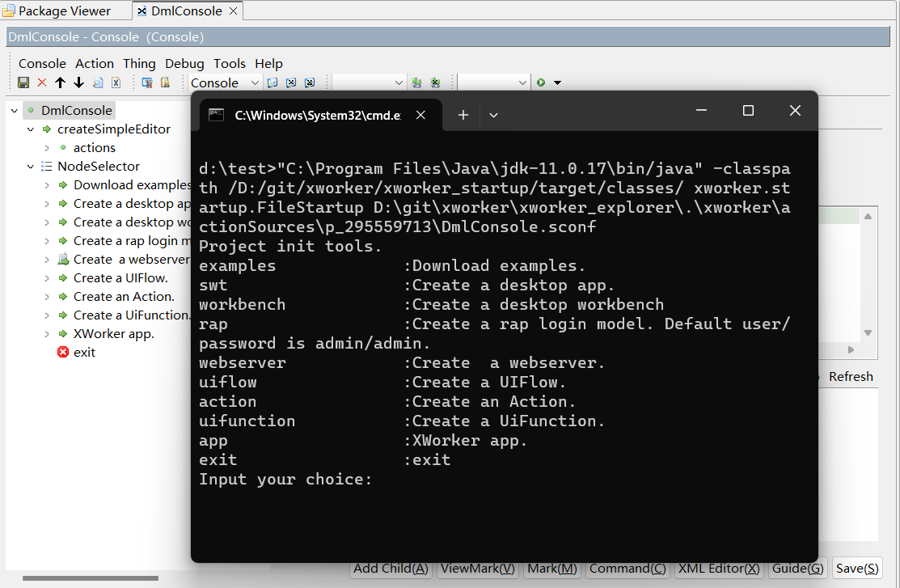
Task: Click the cmd.exe icon on the terminal tab
Action: pos(216,114)
